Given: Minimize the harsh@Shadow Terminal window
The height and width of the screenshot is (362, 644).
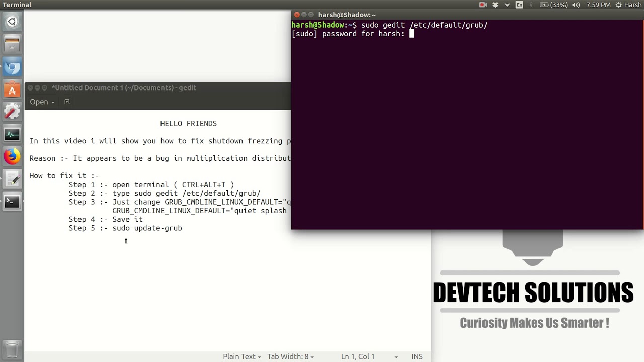Looking at the screenshot, I should [304, 15].
